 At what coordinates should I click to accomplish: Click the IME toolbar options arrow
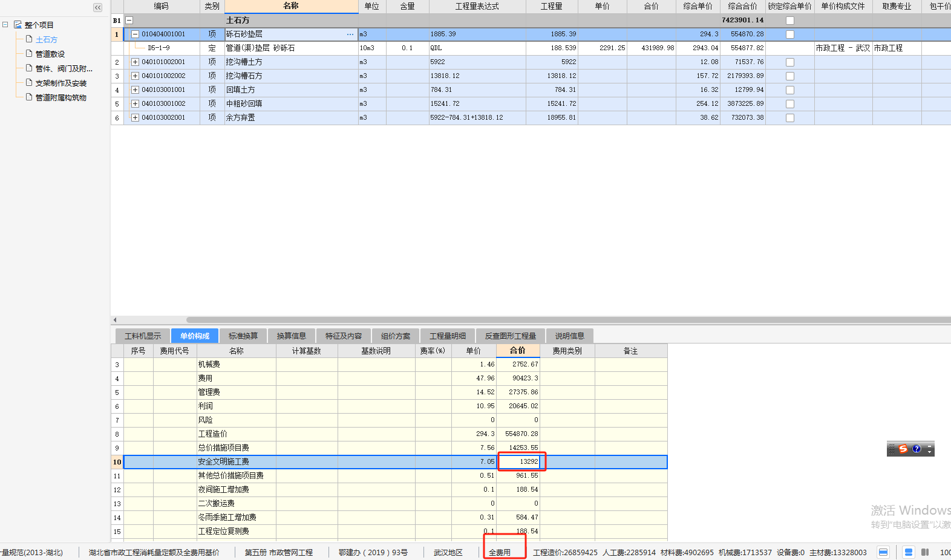pyautogui.click(x=929, y=449)
